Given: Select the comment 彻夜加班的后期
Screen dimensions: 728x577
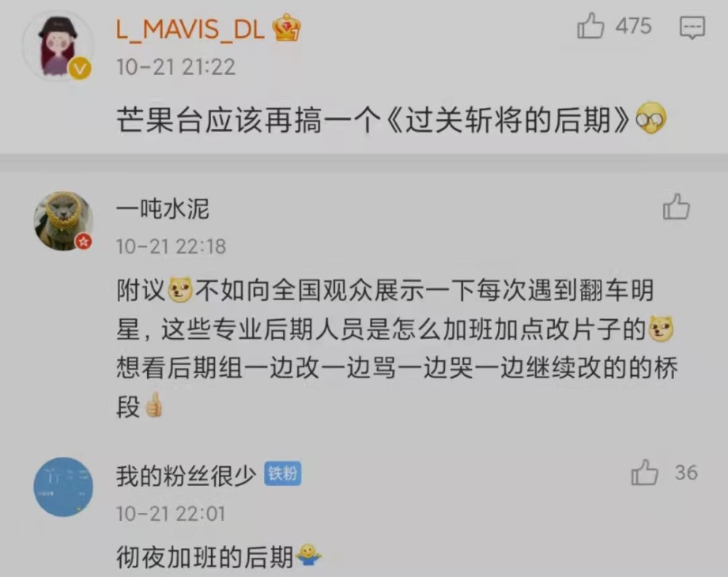Looking at the screenshot, I should coord(205,557).
